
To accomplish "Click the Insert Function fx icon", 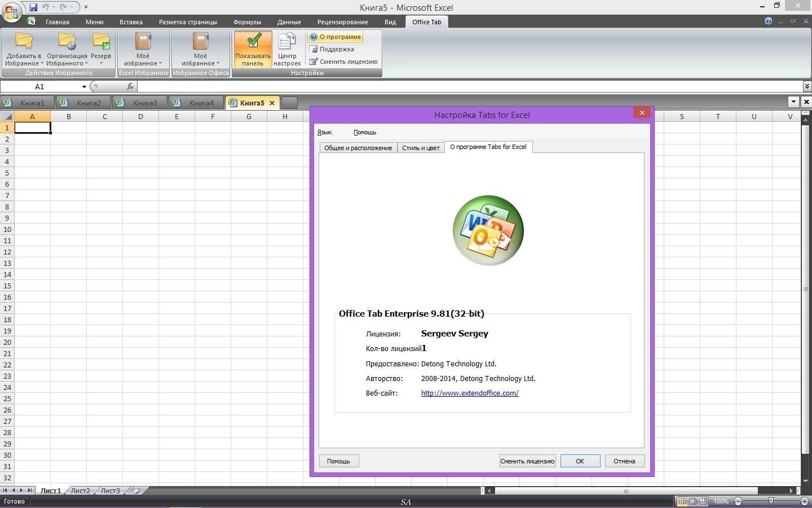I will [130, 86].
